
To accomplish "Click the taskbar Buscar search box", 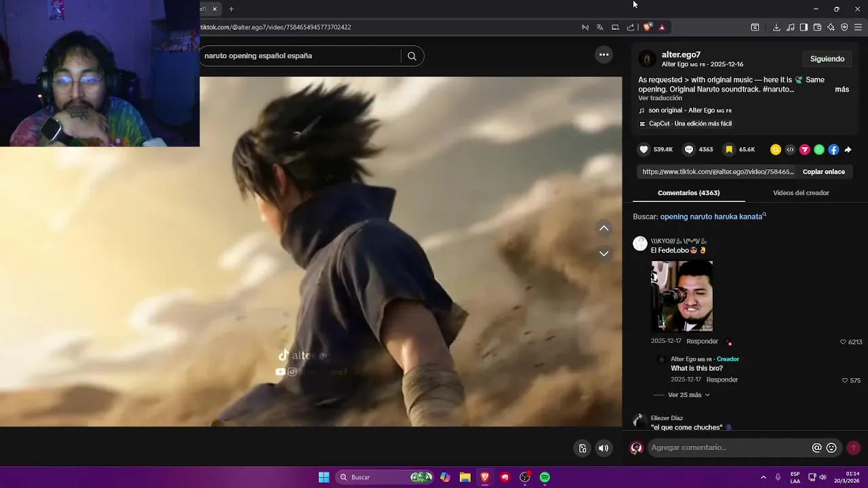I will [x=384, y=477].
